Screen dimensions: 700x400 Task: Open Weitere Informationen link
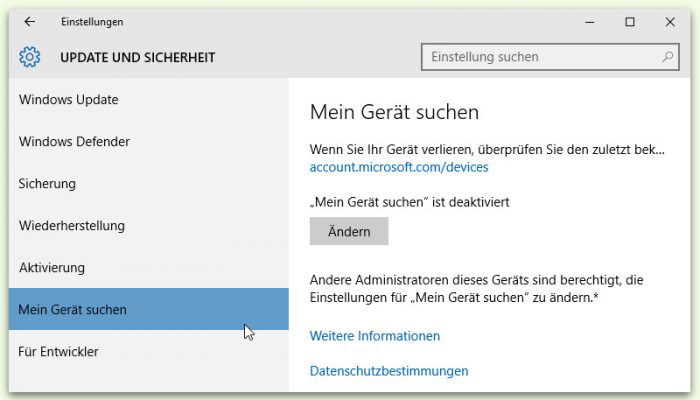coord(375,336)
